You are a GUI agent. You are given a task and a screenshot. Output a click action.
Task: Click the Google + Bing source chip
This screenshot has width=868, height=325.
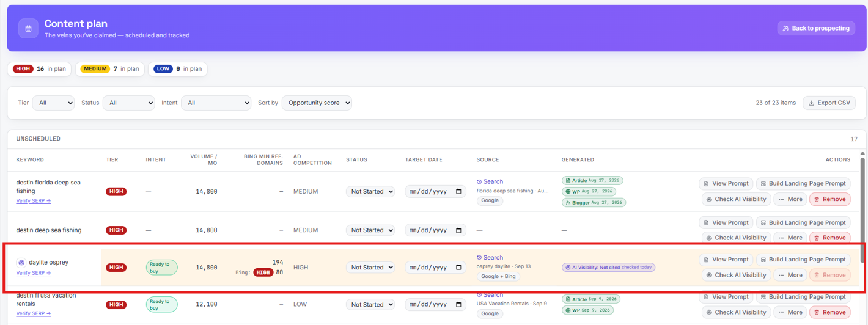coord(498,276)
